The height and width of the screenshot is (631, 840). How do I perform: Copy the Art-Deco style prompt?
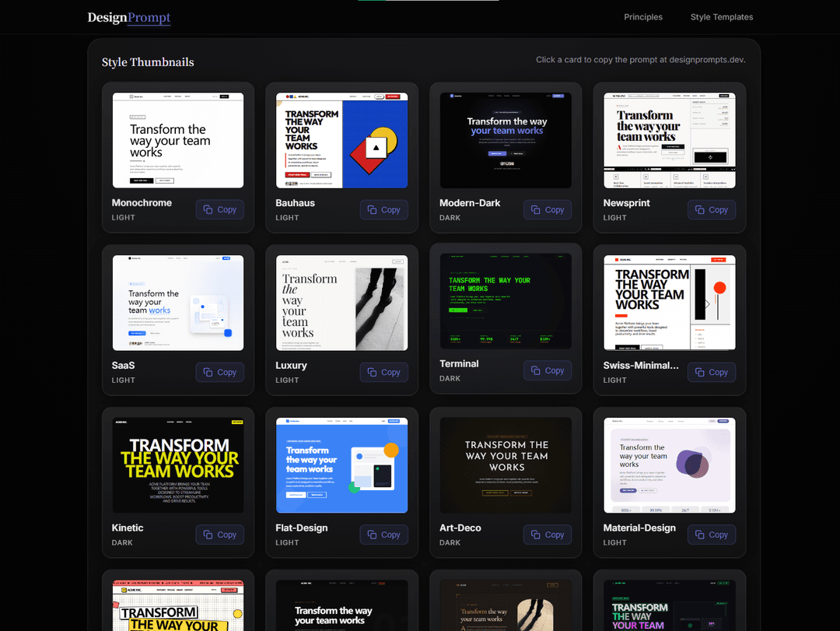click(x=548, y=535)
